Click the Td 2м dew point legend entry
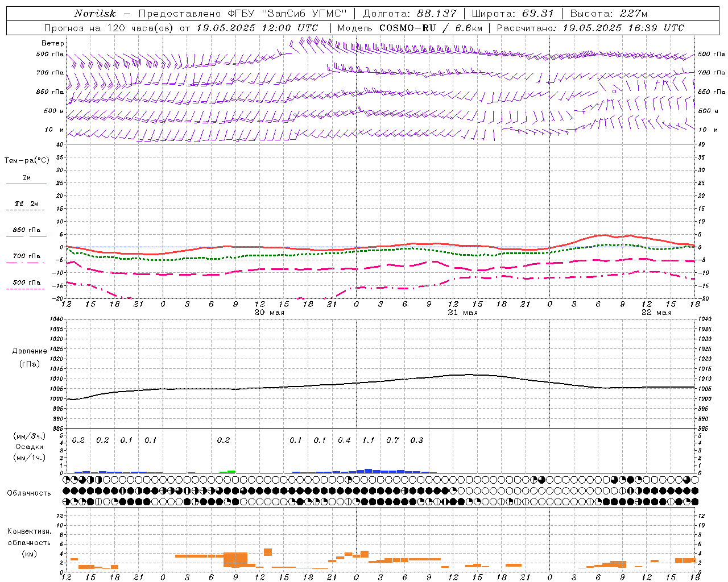This screenshot has height=582, width=728. tap(27, 203)
